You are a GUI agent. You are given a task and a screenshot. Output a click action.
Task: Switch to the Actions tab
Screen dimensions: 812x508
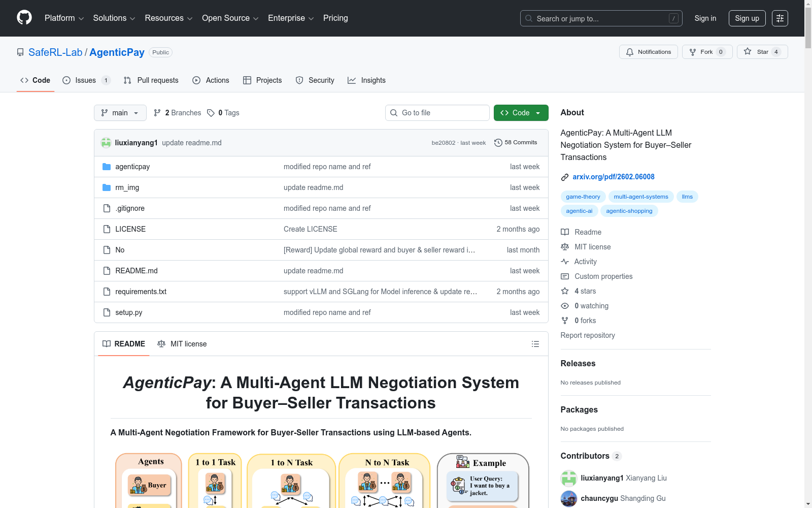pos(211,80)
